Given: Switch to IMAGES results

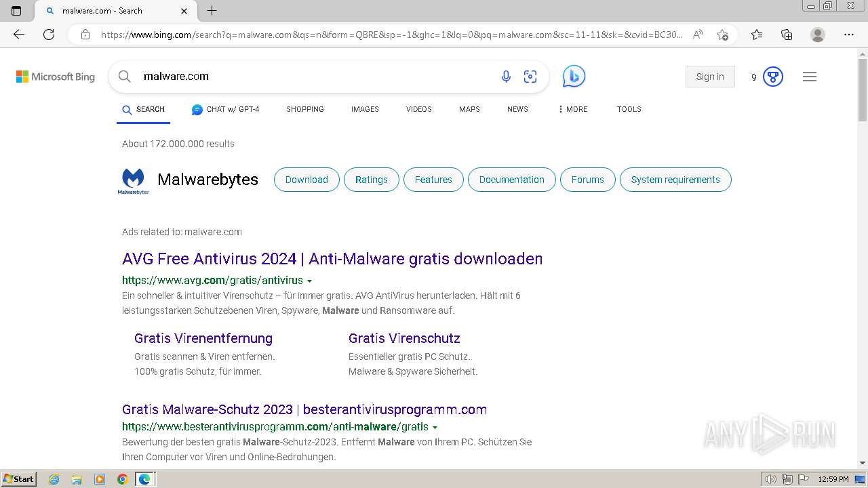Looking at the screenshot, I should 365,109.
